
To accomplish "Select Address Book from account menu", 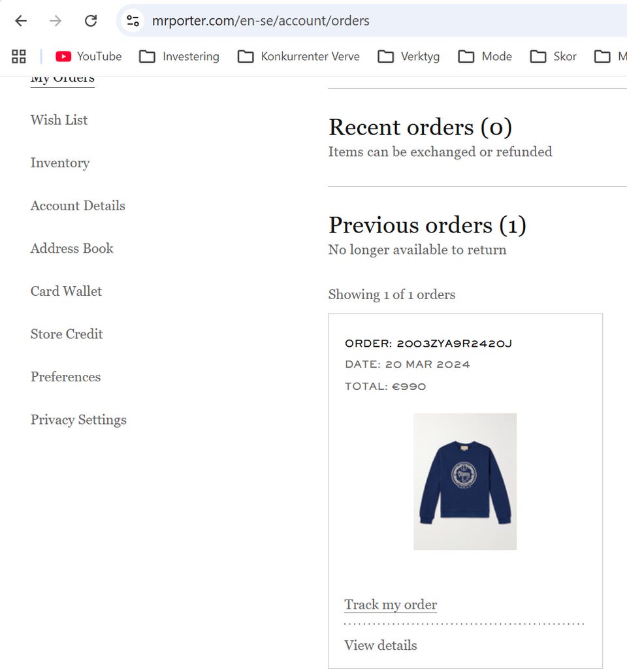I will coord(72,249).
